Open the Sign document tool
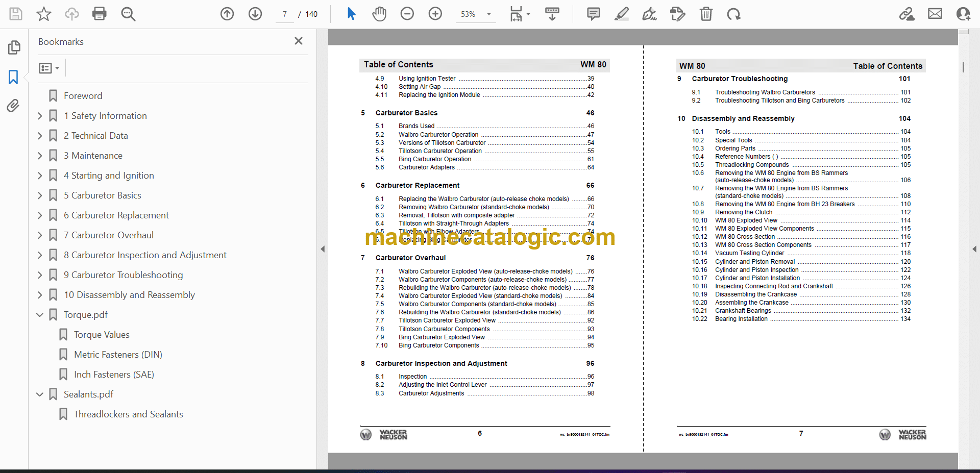Image resolution: width=980 pixels, height=473 pixels. click(x=649, y=14)
